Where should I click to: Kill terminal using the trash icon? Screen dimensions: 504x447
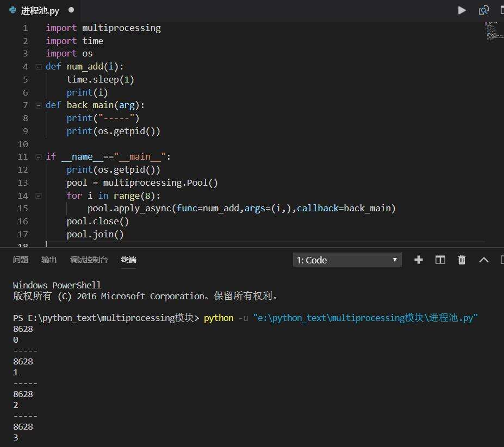point(462,260)
